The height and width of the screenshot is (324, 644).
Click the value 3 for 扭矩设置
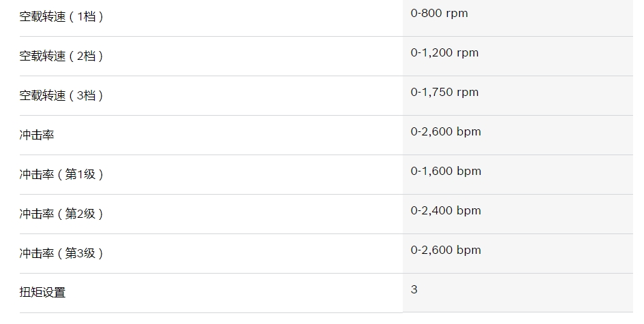(414, 289)
